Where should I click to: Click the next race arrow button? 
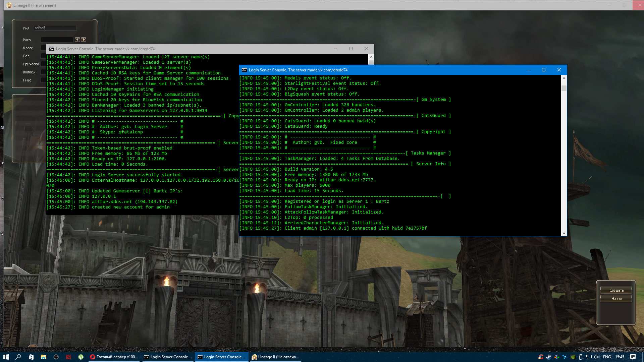click(84, 40)
